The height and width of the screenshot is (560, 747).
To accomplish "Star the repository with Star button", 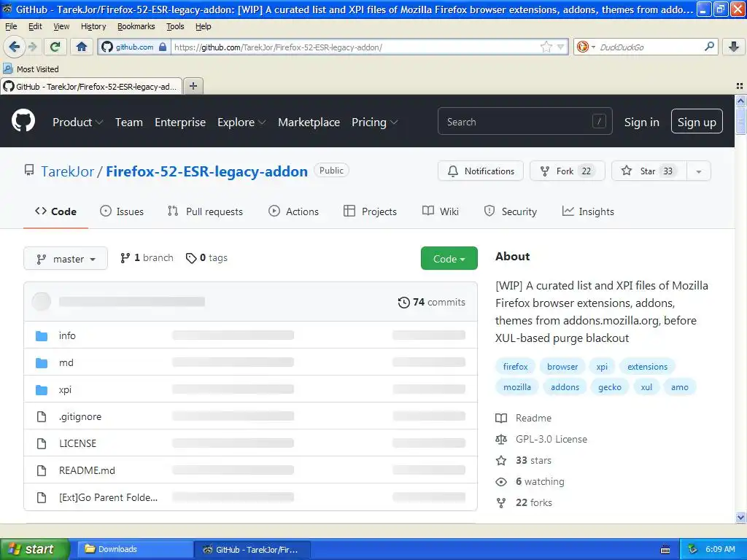I will click(649, 171).
